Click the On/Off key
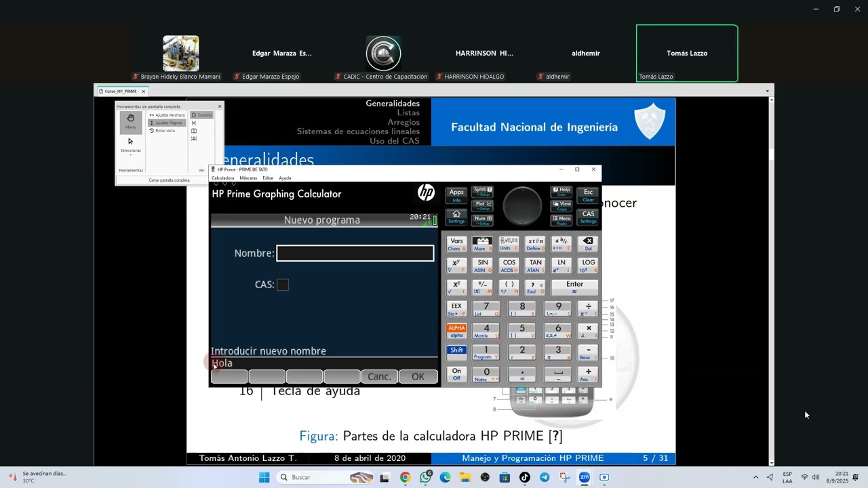 tap(456, 374)
